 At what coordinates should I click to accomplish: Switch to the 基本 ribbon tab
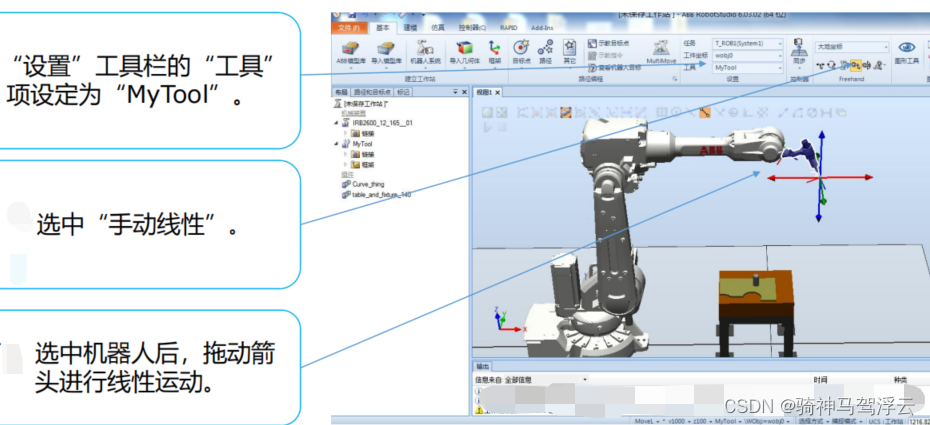pos(383,28)
